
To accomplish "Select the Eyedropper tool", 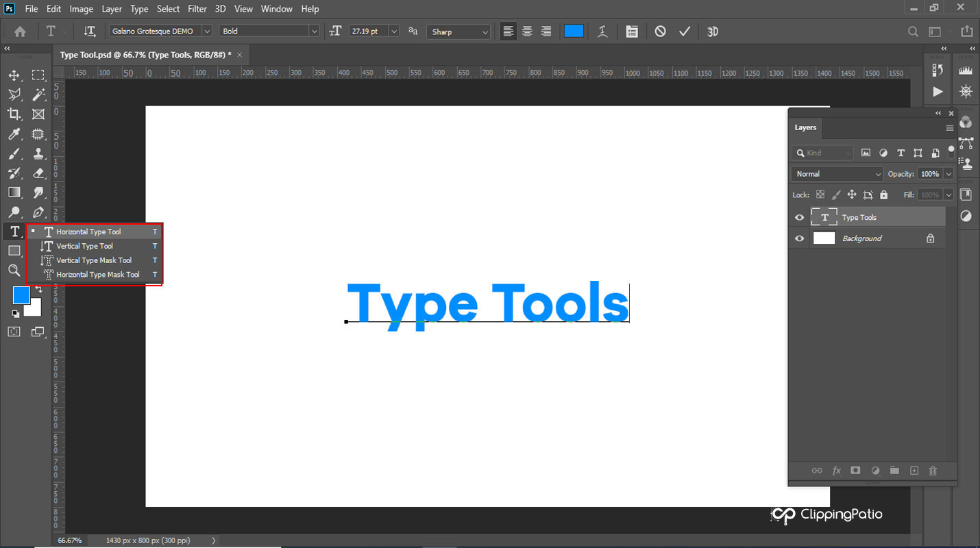I will 14,134.
